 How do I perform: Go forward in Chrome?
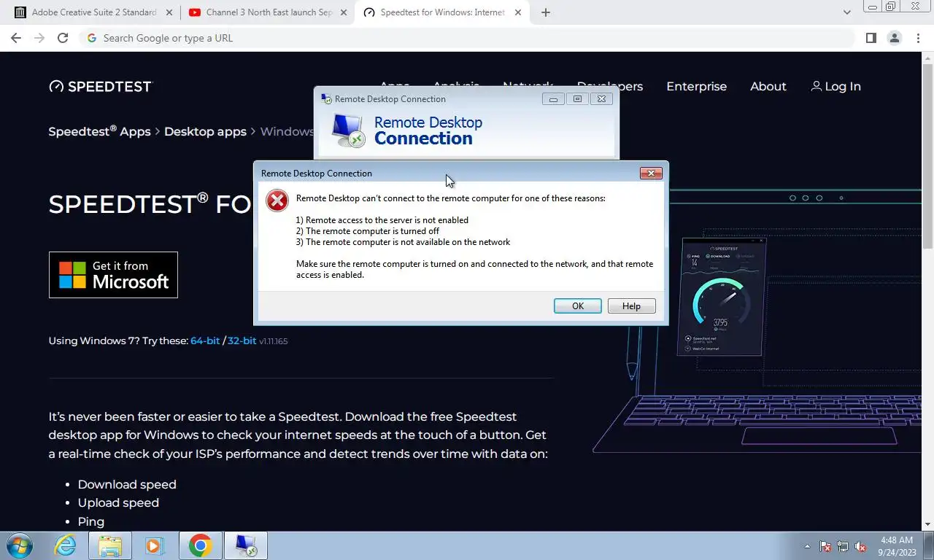39,38
